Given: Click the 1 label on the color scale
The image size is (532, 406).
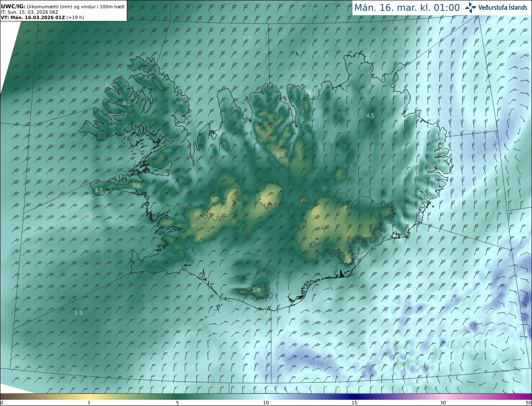Looking at the screenshot, I should tap(89, 403).
